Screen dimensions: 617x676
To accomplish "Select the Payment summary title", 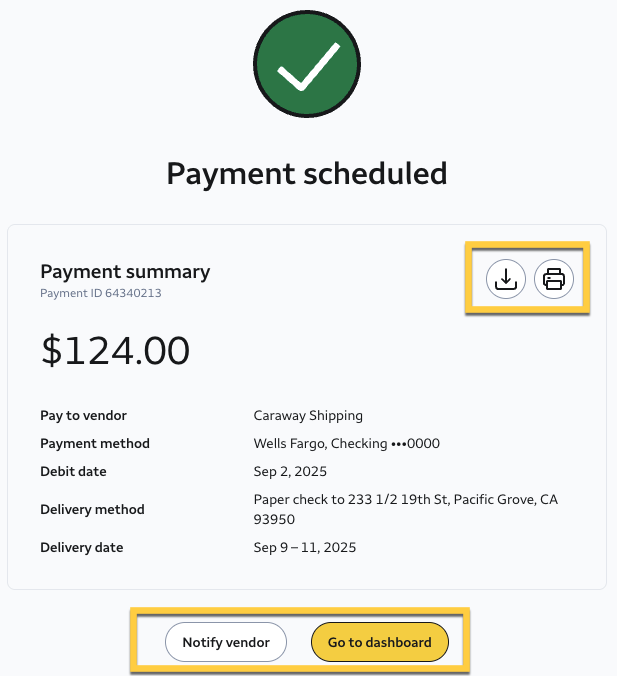I will pos(125,271).
